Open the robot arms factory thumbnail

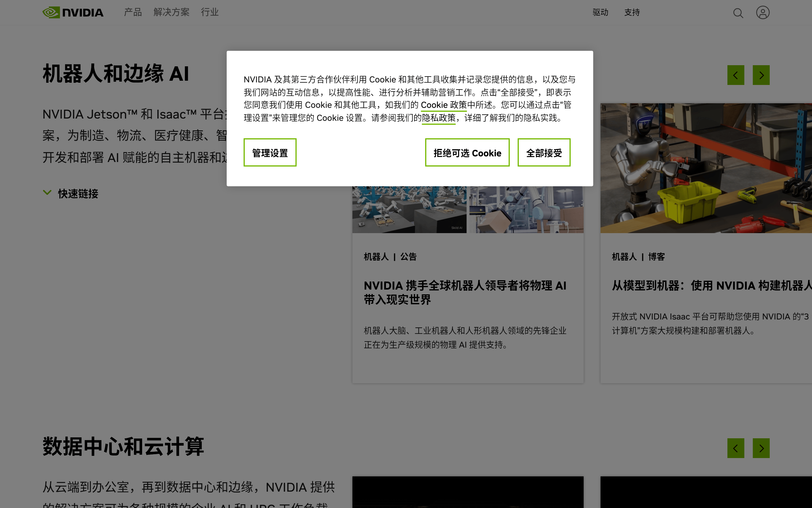coord(468,210)
